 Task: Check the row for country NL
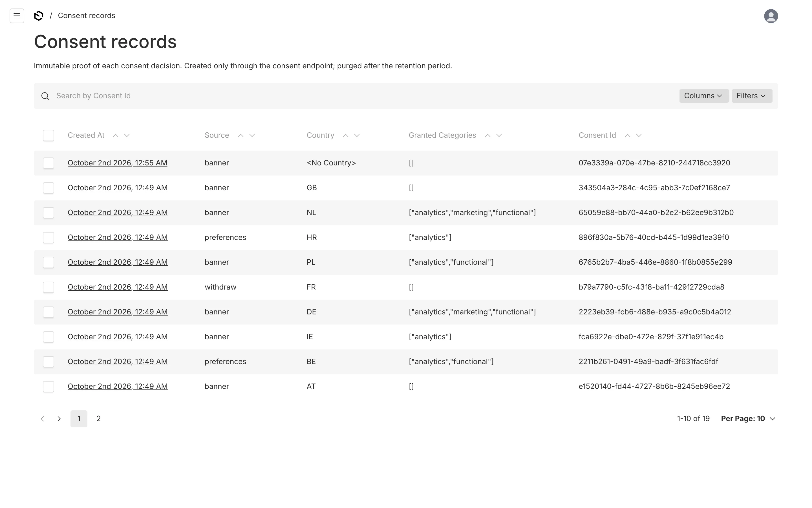(48, 213)
